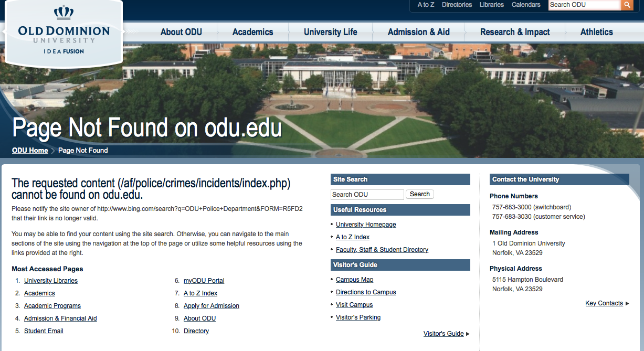Viewport: 644px width, 351px height.
Task: Click the customer service number 757-683-3030
Action: point(512,217)
